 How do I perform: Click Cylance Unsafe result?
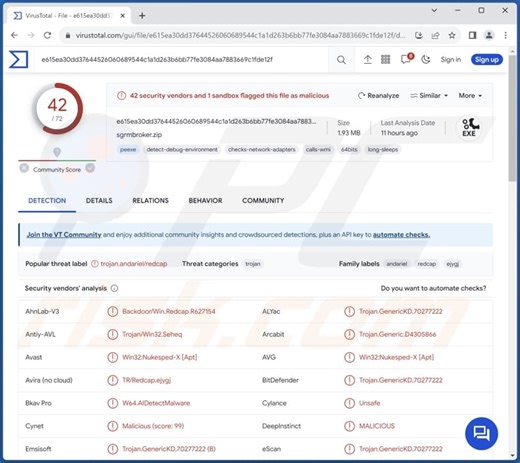(x=369, y=403)
